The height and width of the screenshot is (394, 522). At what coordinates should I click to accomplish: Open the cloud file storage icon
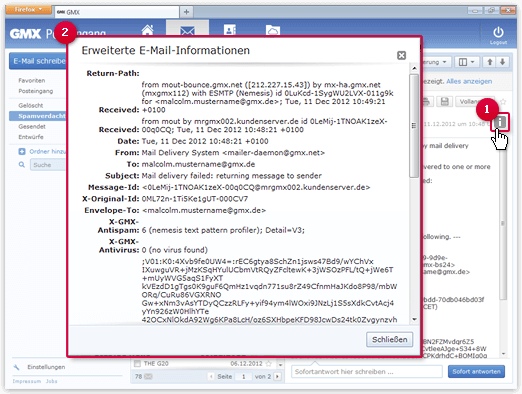coord(273,30)
